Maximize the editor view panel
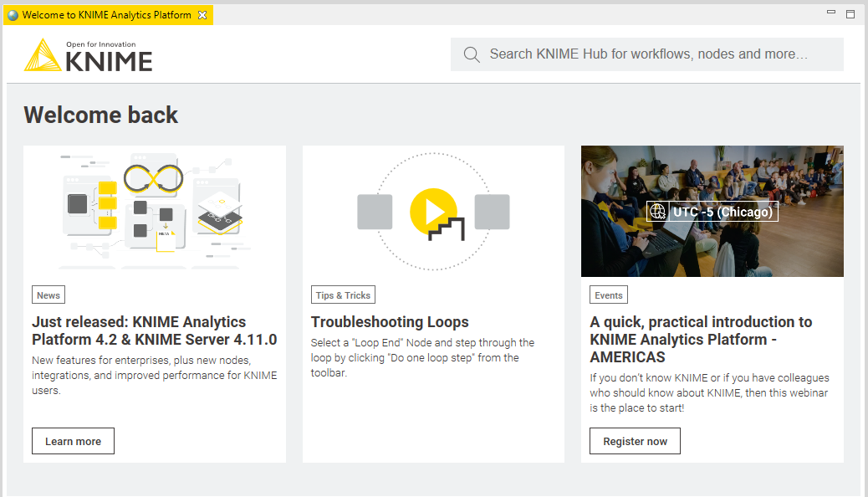The height and width of the screenshot is (497, 868). click(x=850, y=14)
